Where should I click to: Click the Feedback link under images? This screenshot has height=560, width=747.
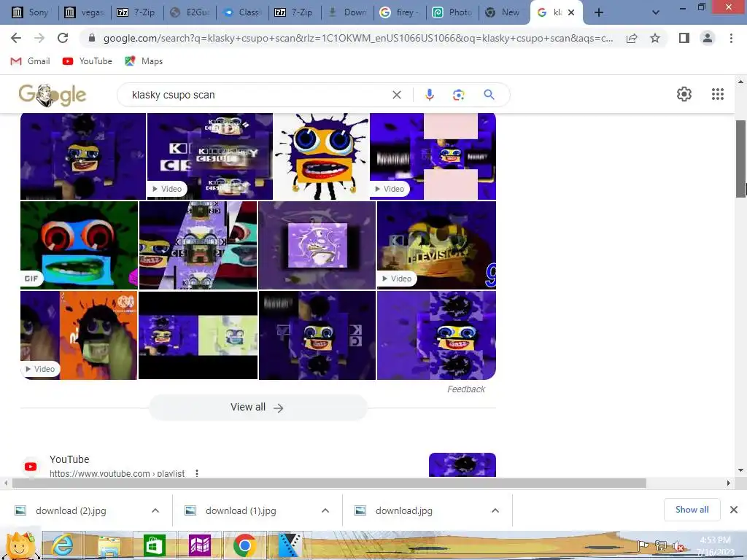click(x=466, y=389)
